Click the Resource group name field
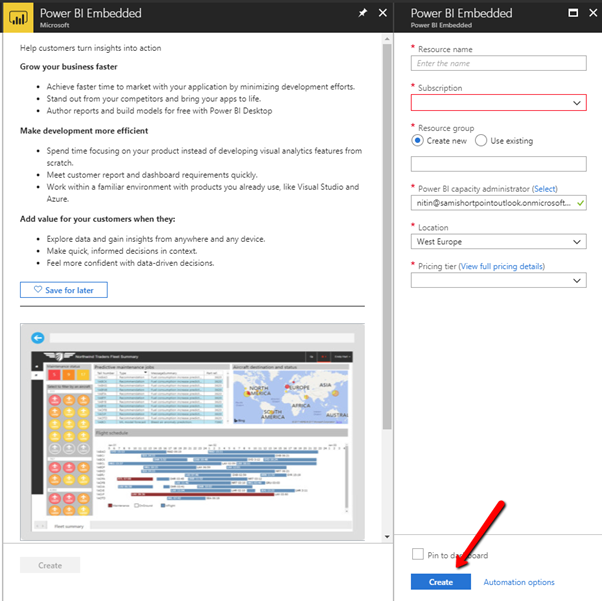The height and width of the screenshot is (601, 602). click(x=498, y=164)
